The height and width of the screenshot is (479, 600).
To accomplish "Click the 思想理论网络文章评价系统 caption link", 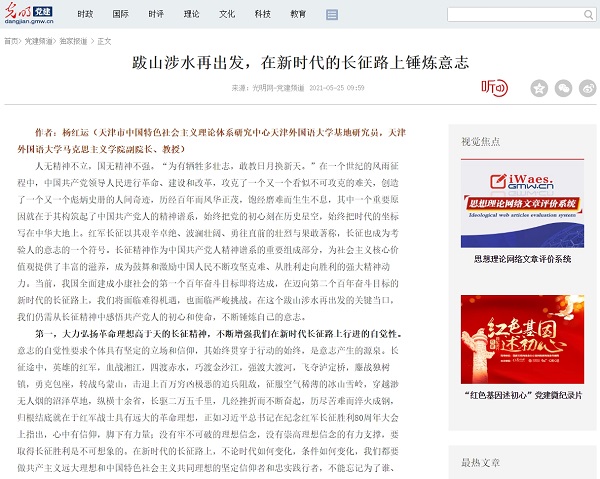I will click(521, 258).
